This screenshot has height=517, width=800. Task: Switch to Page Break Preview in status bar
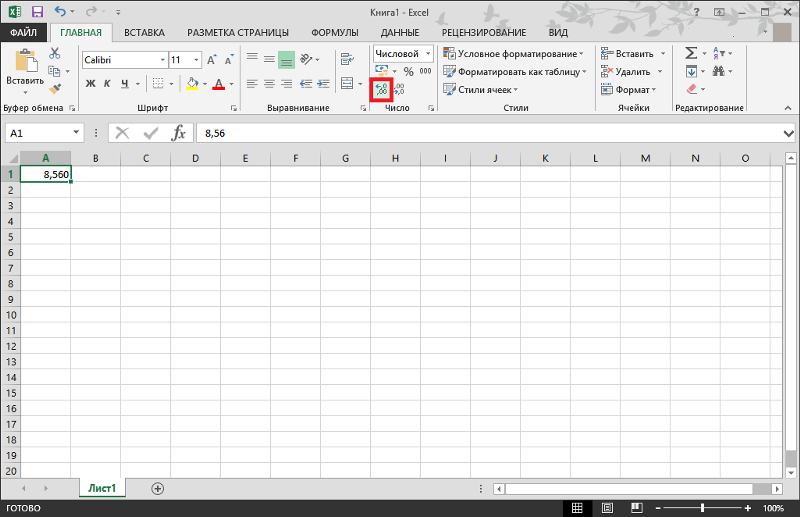click(x=636, y=508)
